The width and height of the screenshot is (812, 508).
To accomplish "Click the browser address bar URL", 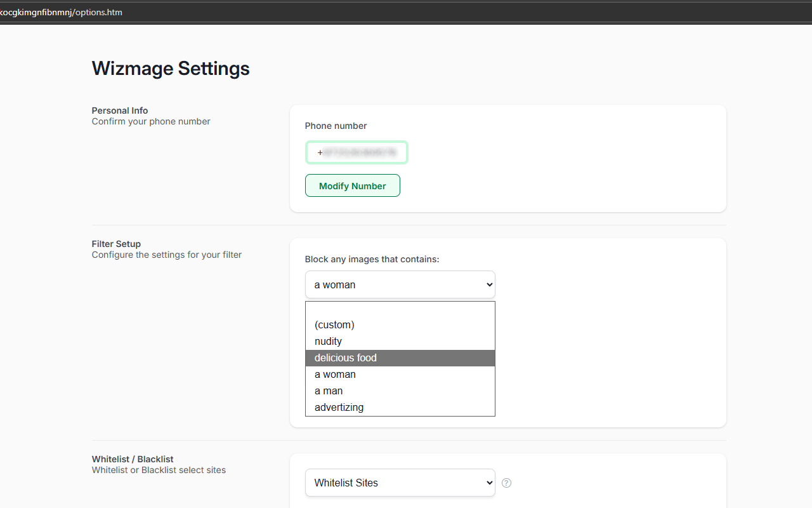I will coord(62,12).
